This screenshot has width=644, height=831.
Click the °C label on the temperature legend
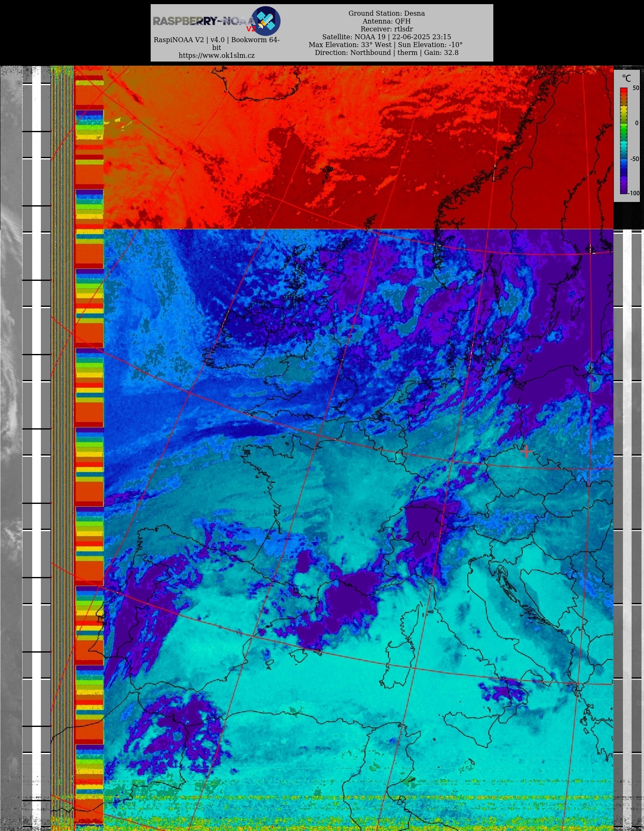pos(626,78)
